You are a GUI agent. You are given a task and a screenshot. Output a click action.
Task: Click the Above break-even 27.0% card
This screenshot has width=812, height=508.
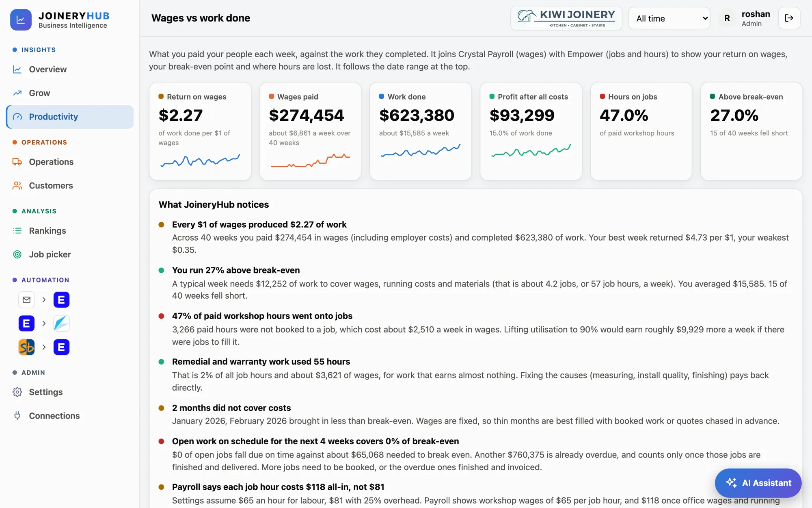[x=752, y=131]
